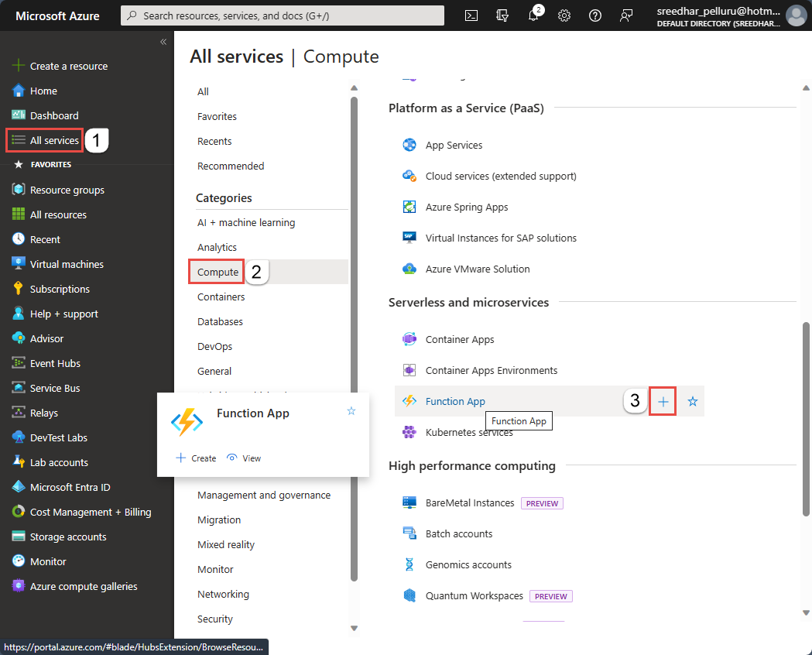Collapse the left portal menu

tap(163, 42)
